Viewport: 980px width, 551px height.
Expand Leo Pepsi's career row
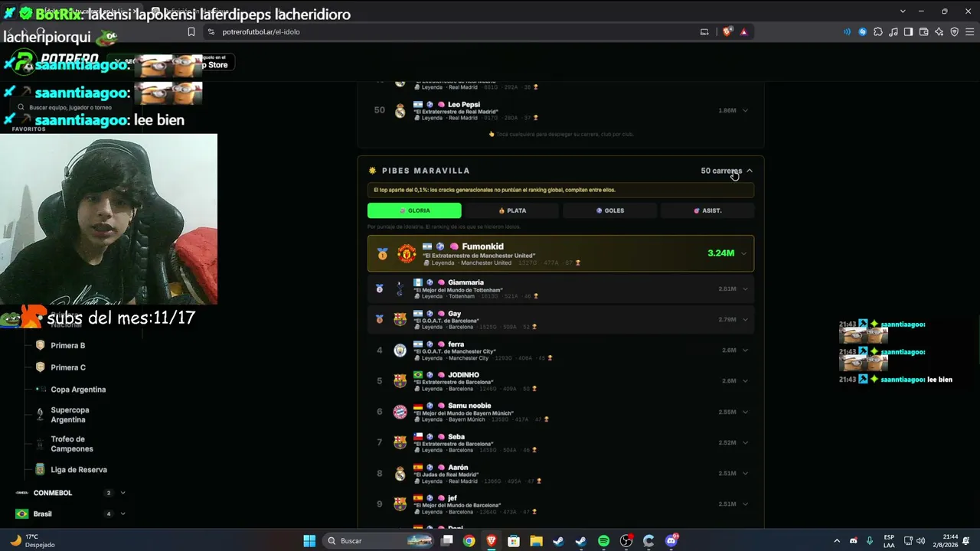745,110
